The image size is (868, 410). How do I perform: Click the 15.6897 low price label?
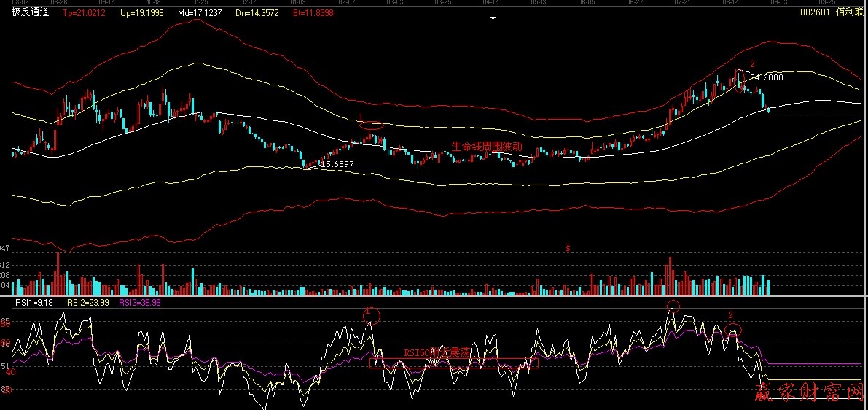pyautogui.click(x=337, y=164)
